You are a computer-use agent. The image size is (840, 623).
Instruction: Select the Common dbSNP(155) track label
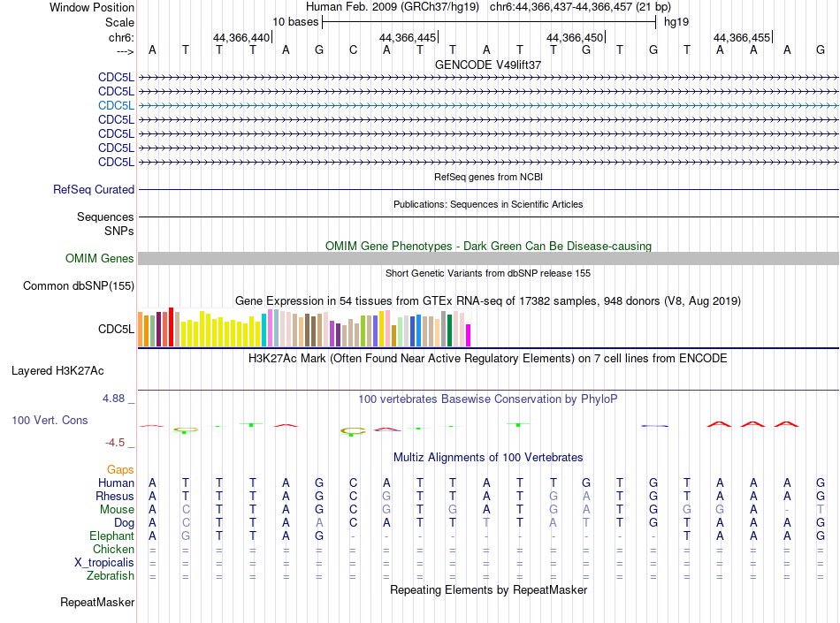[79, 285]
